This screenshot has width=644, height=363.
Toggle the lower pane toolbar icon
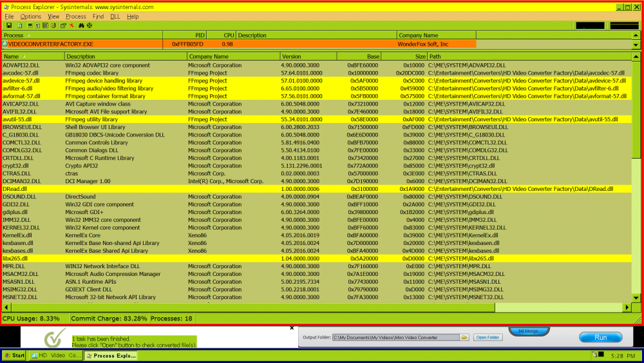45,26
